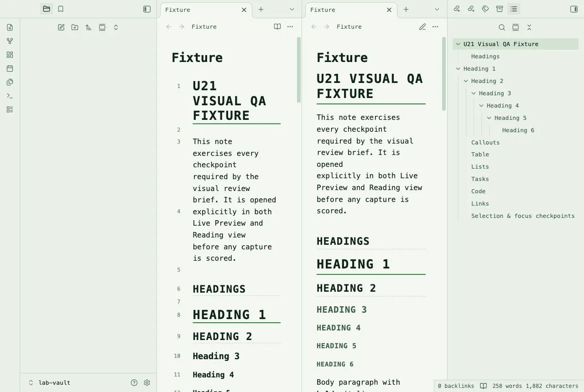Viewport: 584px width, 392px height.
Task: Collapse the Heading 3 outline chevron
Action: click(474, 93)
